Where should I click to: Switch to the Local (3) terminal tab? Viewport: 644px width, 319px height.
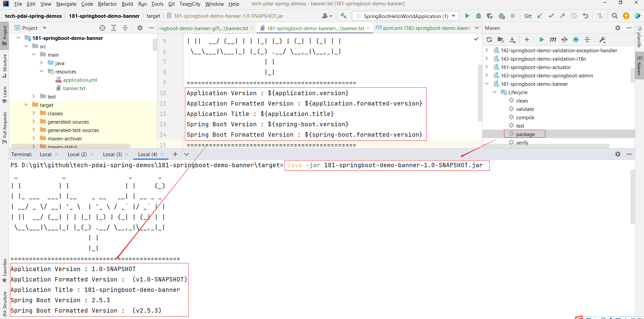tap(112, 154)
